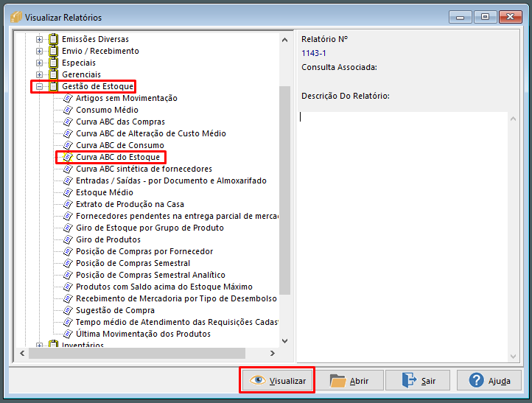Click the Visualizar button
The width and height of the screenshot is (532, 403).
coord(277,381)
